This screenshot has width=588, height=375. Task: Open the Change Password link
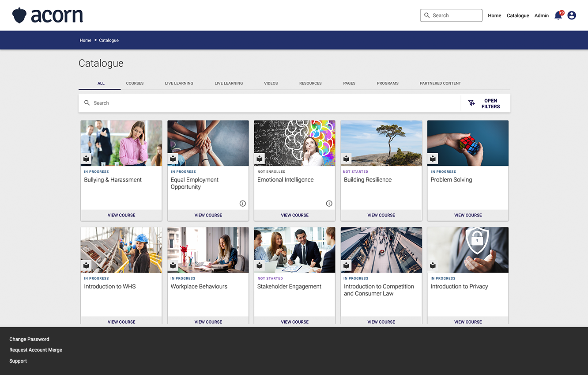[29, 339]
